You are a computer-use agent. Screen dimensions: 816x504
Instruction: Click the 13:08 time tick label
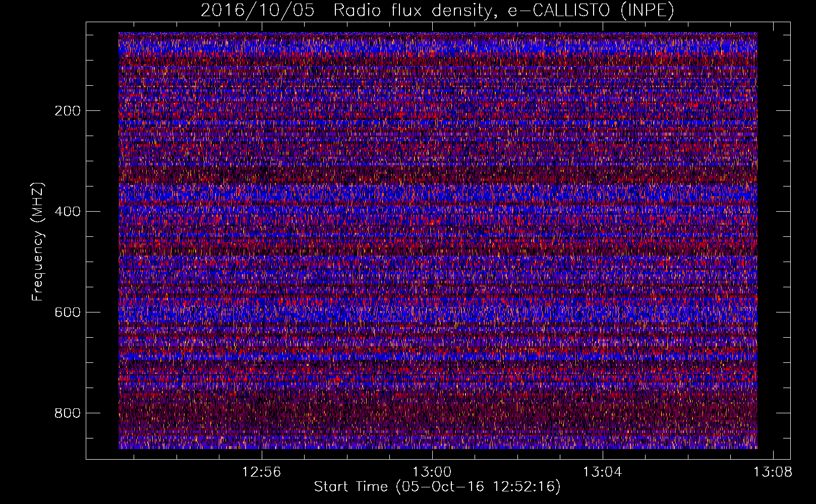click(773, 472)
